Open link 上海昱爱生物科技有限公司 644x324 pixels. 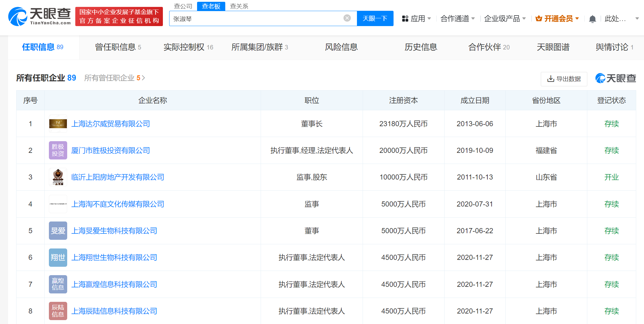pyautogui.click(x=114, y=230)
